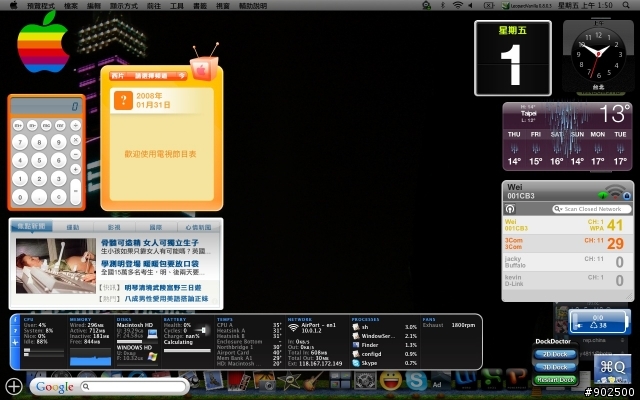
Task: Click the 2D Dock button in DockDoctor
Action: (x=555, y=354)
